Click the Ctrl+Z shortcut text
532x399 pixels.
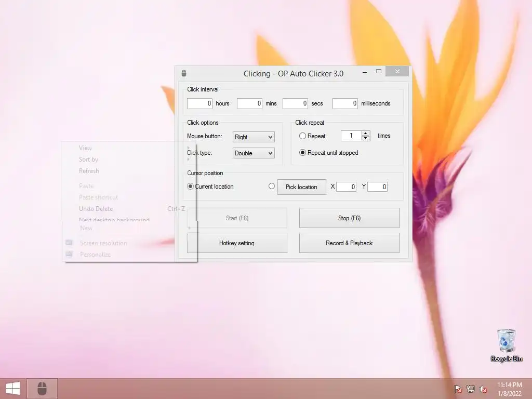pos(176,209)
